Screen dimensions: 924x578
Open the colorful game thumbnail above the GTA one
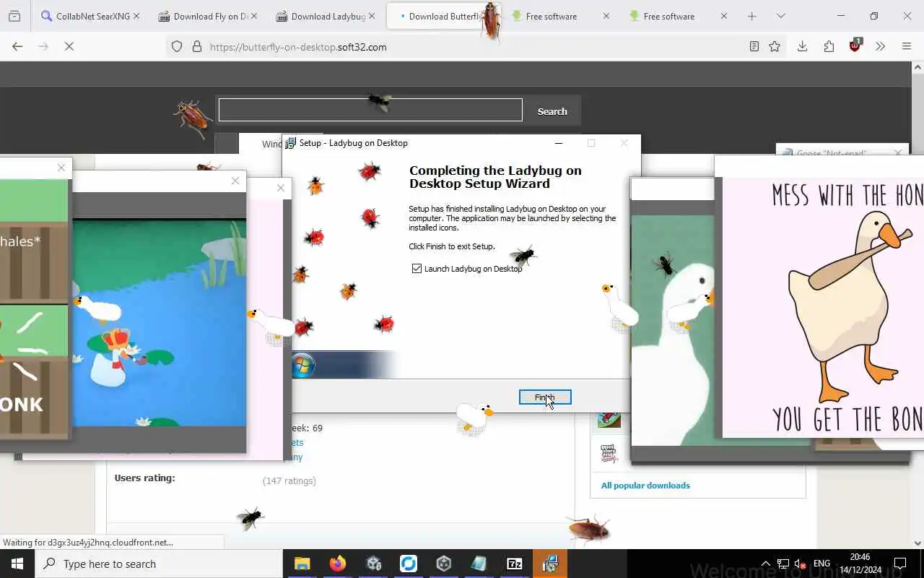pyautogui.click(x=609, y=420)
